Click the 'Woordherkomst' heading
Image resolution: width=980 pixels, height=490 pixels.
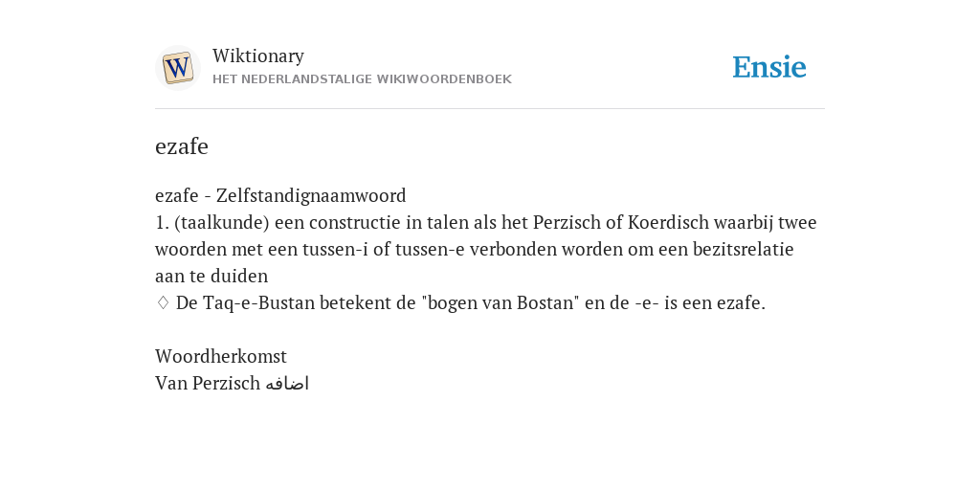pyautogui.click(x=221, y=356)
